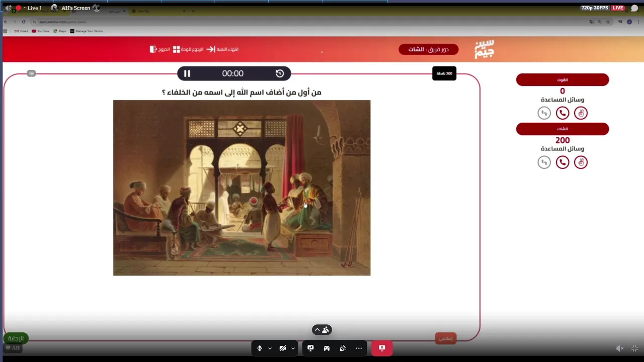Screen dimensions: 644x362
Task: Open the YouTube bookmark
Action: coord(41,31)
